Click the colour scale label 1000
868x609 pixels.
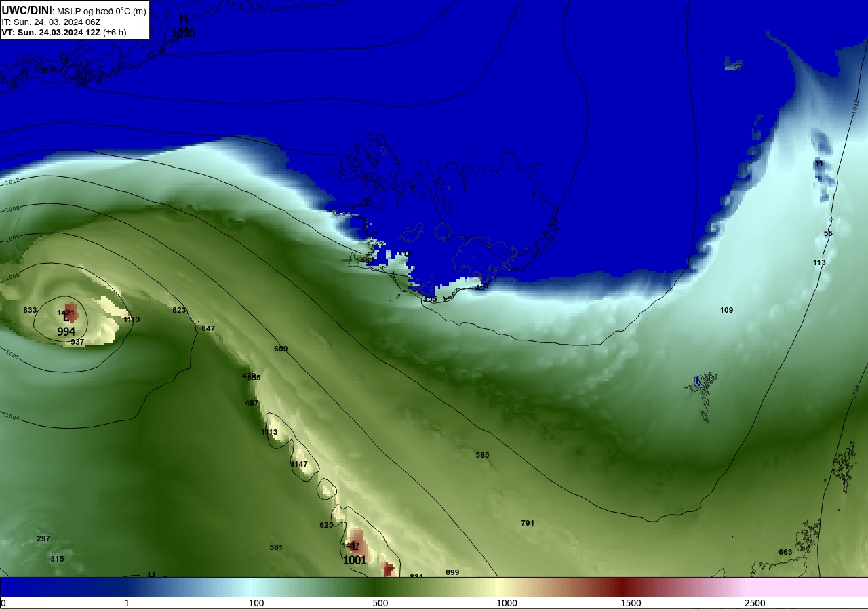click(507, 603)
